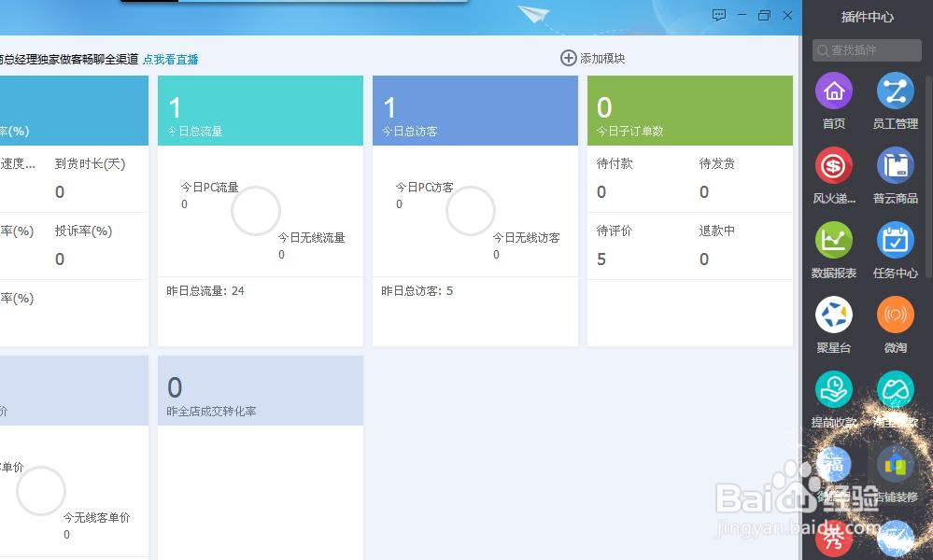Open the 提前收款 plugin icon
Image resolution: width=933 pixels, height=560 pixels.
(834, 389)
